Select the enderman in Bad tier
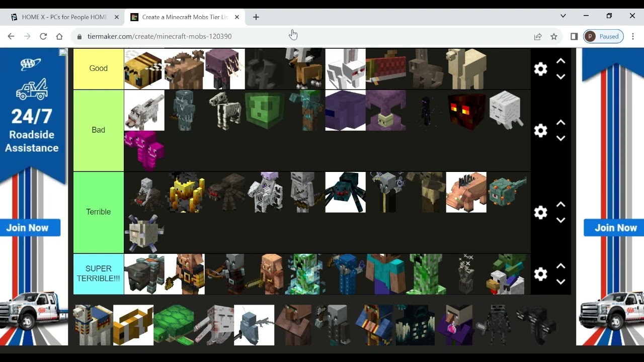 click(426, 111)
